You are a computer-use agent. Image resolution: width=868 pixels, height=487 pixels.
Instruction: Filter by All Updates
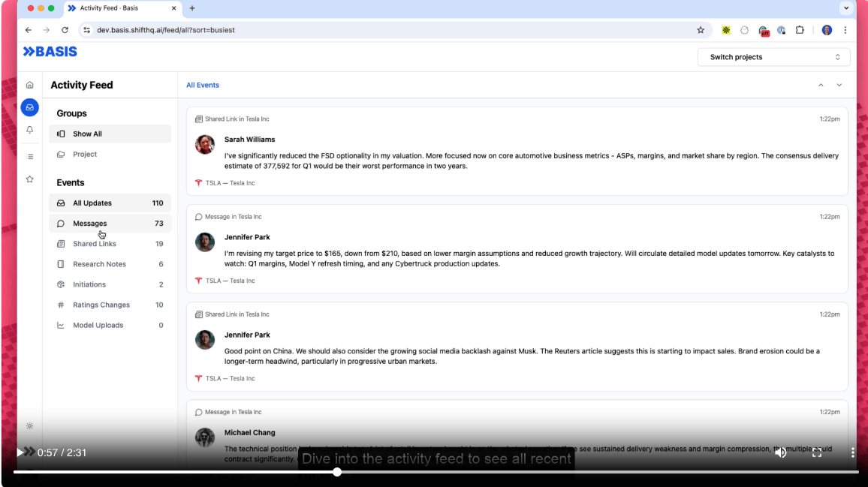pos(110,203)
